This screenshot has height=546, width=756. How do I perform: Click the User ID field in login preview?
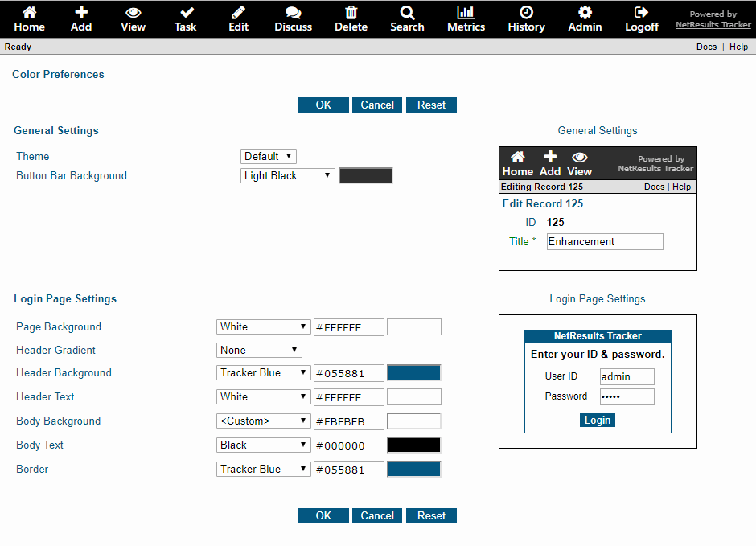627,376
